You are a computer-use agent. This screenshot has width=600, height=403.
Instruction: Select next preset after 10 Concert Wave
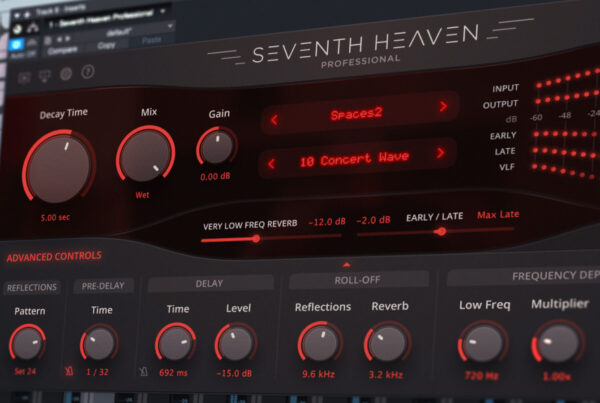coord(440,153)
